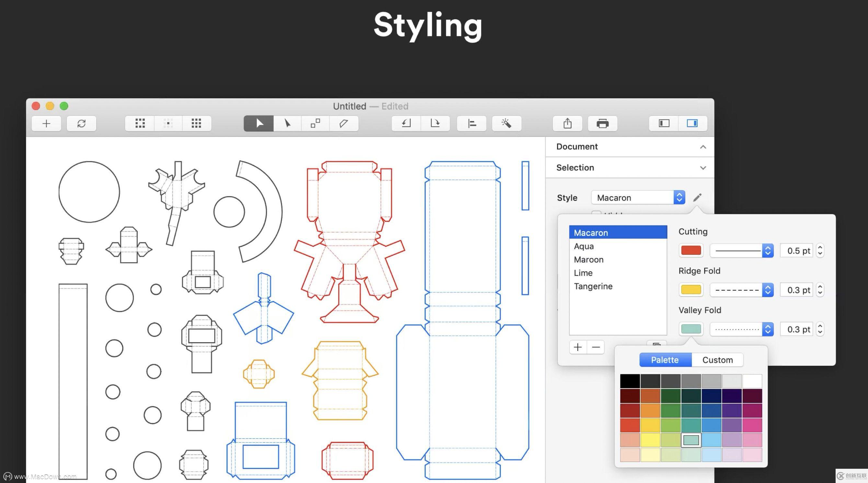Remove style with minus button

[x=596, y=347]
